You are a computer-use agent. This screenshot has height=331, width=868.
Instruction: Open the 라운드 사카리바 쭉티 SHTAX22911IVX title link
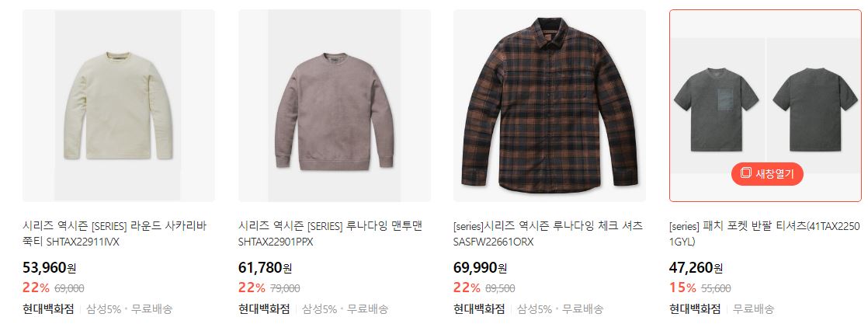[x=115, y=234]
